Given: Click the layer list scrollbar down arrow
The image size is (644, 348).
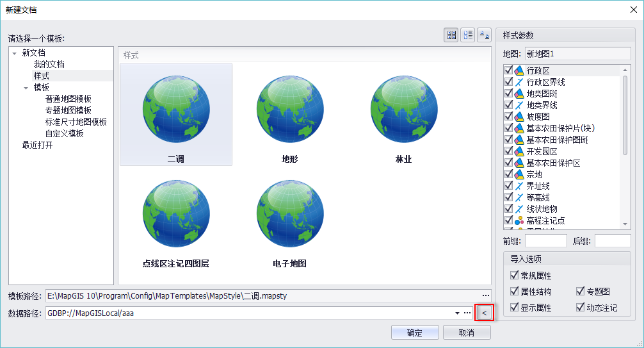Looking at the screenshot, I should [625, 224].
